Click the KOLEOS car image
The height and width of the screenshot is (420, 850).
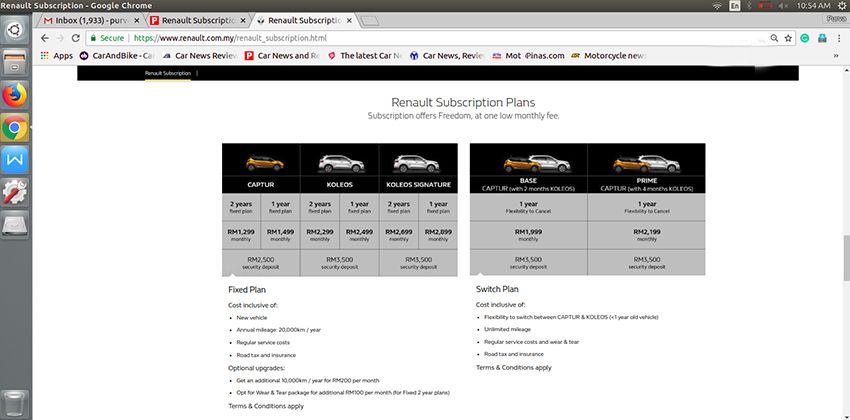pos(342,163)
